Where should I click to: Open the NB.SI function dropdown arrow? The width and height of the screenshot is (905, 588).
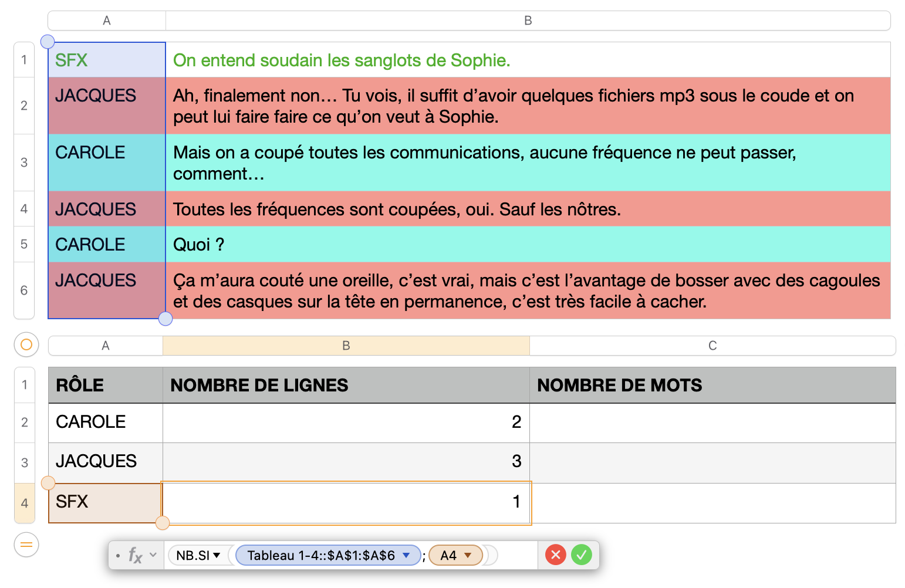[x=217, y=555]
